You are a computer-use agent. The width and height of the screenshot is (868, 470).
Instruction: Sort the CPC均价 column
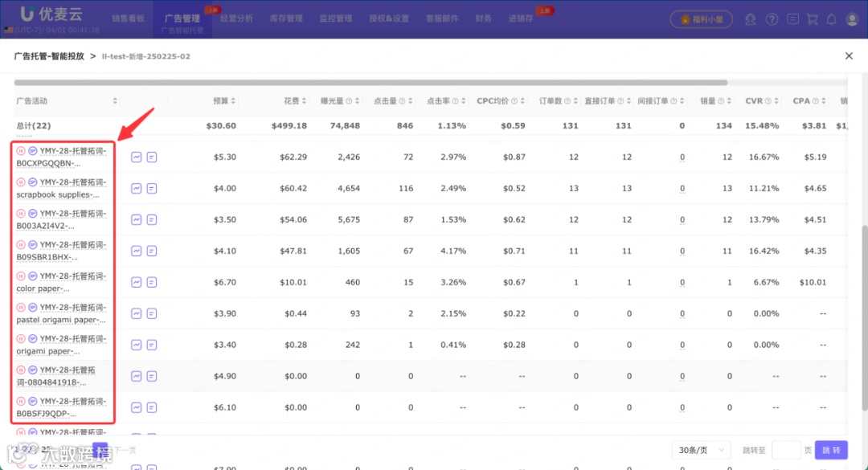(521, 100)
